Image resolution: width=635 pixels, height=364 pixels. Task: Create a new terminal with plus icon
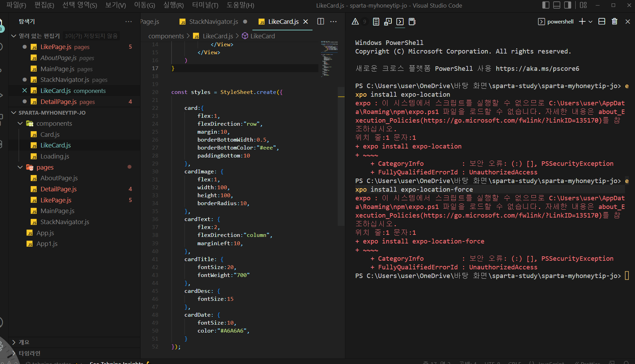point(582,21)
